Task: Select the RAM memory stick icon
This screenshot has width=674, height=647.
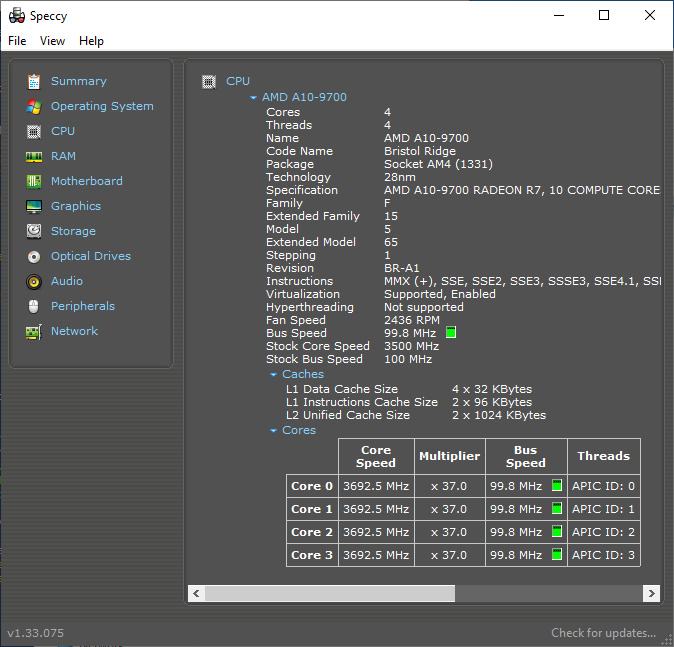Action: point(34,156)
